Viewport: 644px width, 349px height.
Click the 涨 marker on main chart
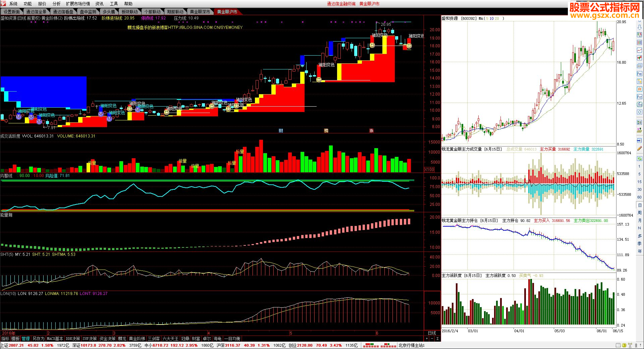(372, 131)
